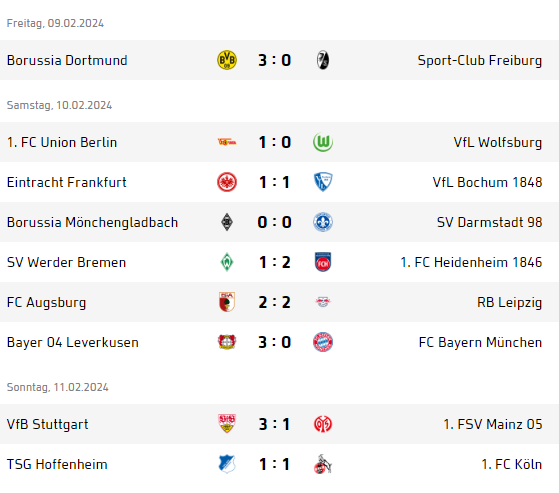Select the VfL Wolfsburg green W logo
559x493 pixels.
point(323,142)
